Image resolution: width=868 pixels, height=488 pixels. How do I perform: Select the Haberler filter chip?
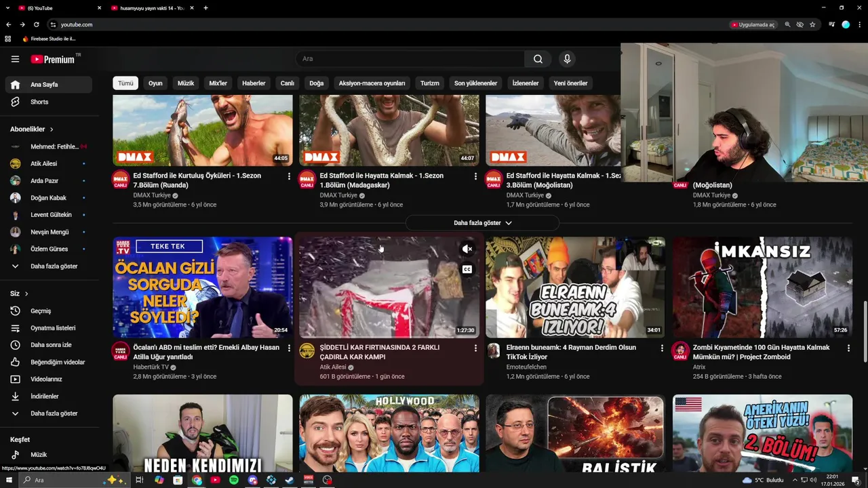254,83
